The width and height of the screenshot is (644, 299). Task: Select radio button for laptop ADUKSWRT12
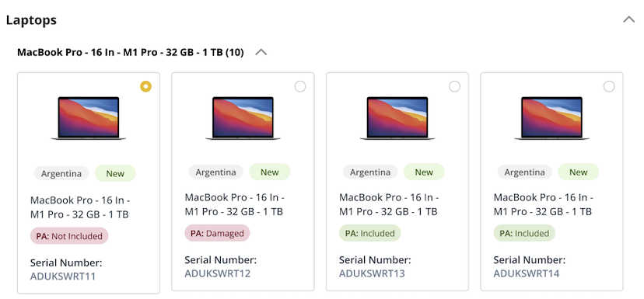pos(300,86)
